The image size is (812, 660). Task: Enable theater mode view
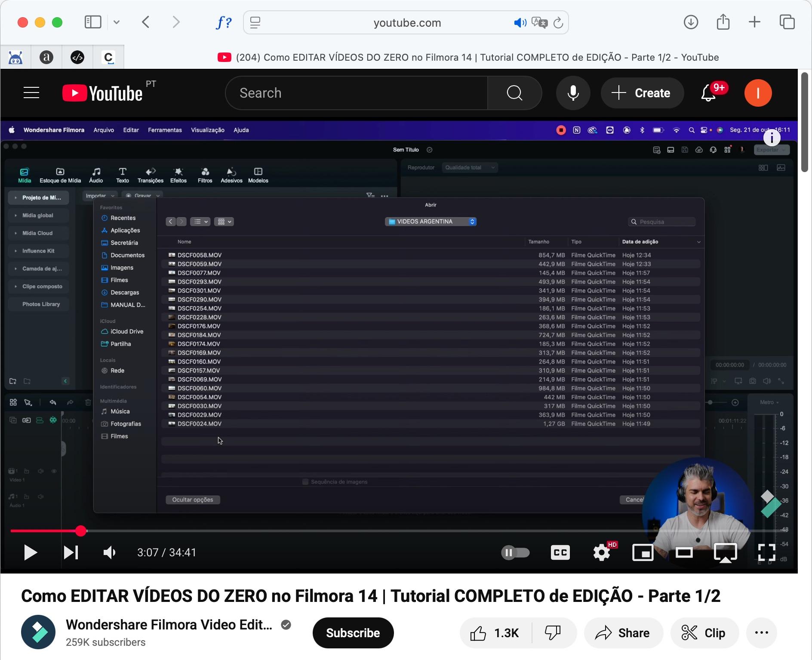[x=684, y=552]
